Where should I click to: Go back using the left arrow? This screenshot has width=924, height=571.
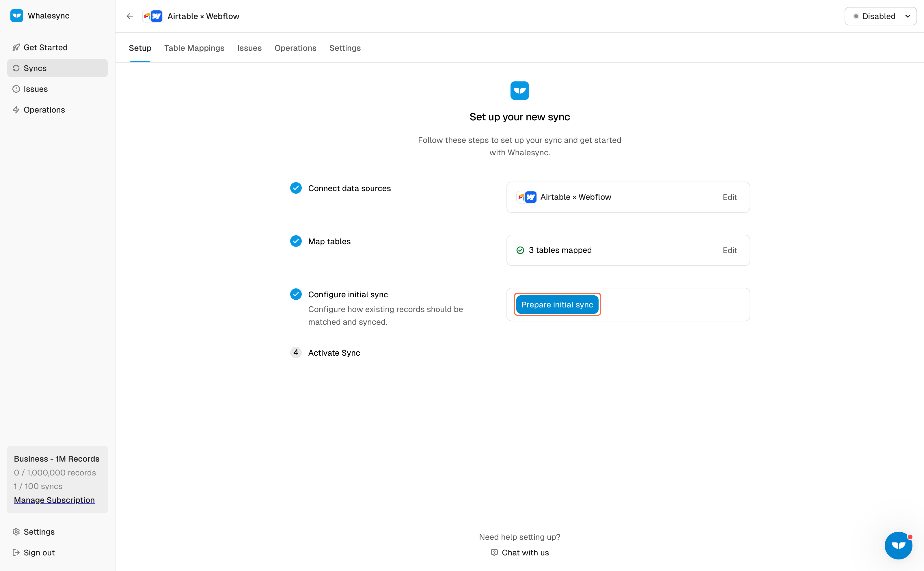click(130, 16)
